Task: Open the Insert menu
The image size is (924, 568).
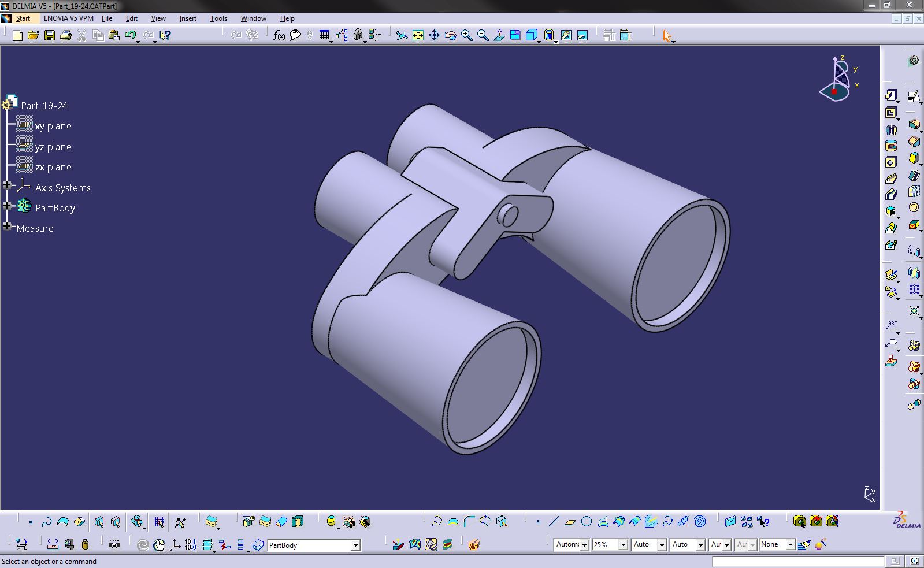Action: pos(188,18)
